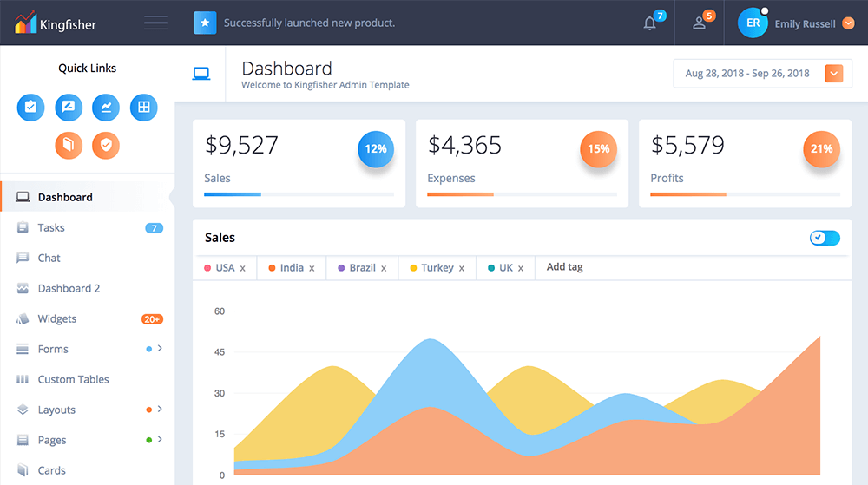Select Tasks in the sidebar
This screenshot has height=485, width=868.
coord(51,228)
